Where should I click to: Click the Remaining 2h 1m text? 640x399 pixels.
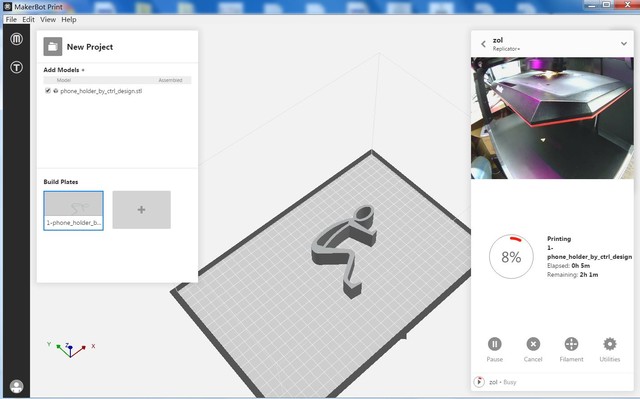click(x=572, y=275)
